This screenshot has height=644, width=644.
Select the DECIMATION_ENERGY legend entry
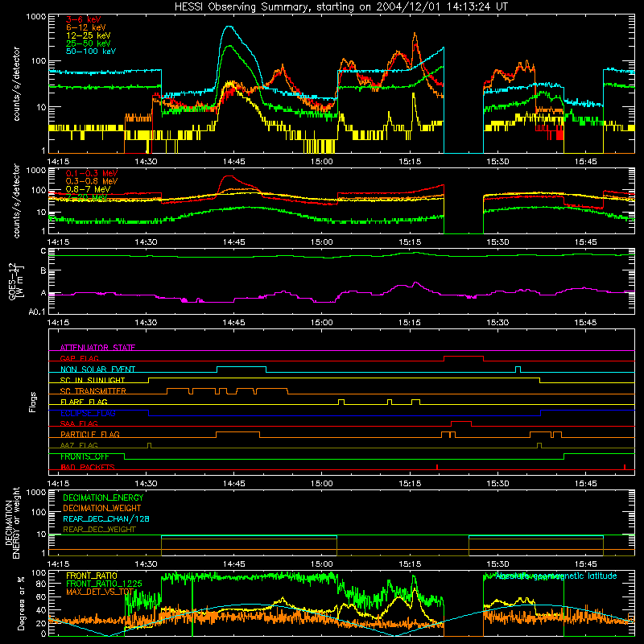click(x=103, y=497)
